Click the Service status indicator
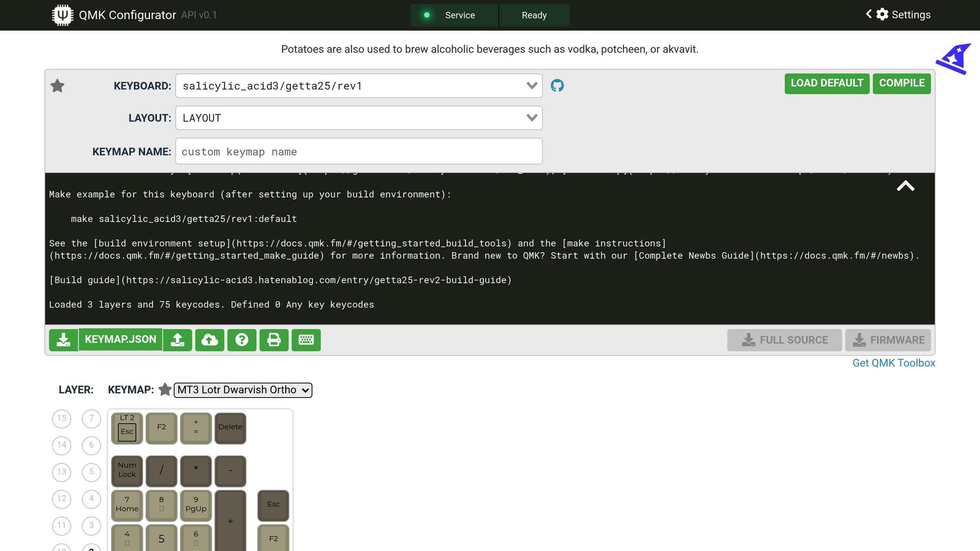The width and height of the screenshot is (980, 551). [x=454, y=15]
